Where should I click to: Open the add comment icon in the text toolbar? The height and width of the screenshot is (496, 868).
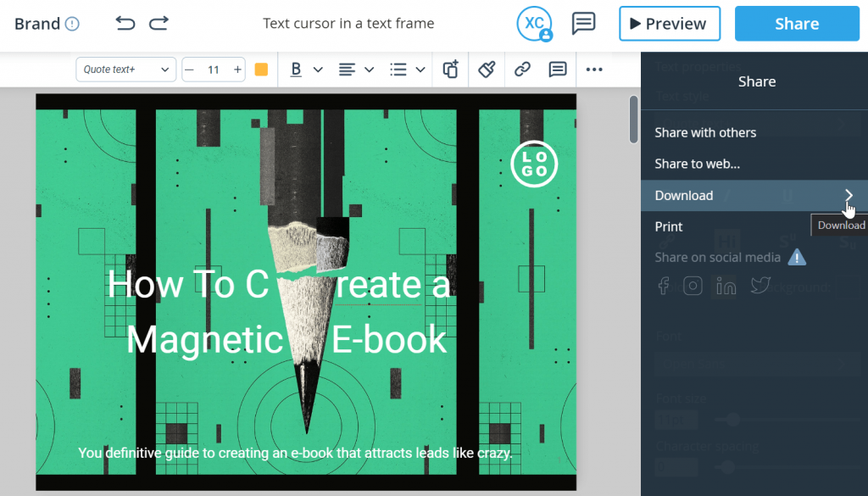click(x=557, y=69)
